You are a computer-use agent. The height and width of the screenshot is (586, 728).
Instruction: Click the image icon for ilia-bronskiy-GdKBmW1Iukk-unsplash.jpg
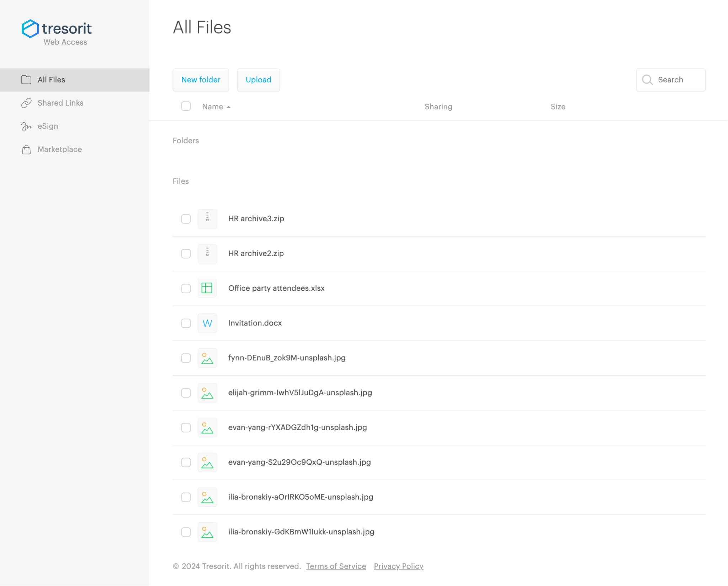pos(207,532)
